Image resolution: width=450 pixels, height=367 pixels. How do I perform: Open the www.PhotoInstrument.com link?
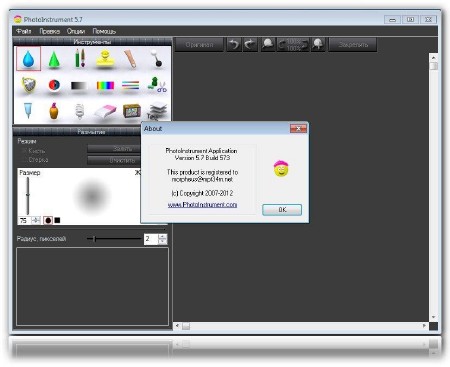pos(202,205)
